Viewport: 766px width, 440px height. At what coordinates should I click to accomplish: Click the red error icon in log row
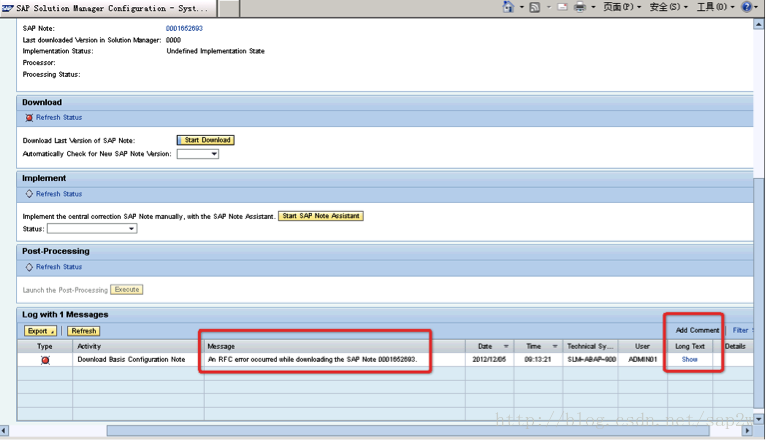45,360
